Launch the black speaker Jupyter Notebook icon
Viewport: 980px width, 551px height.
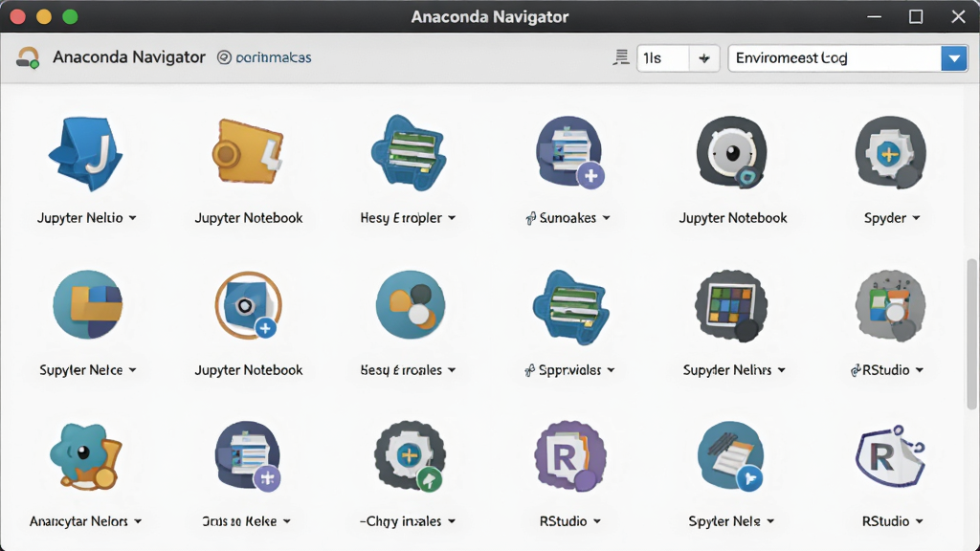tap(732, 152)
